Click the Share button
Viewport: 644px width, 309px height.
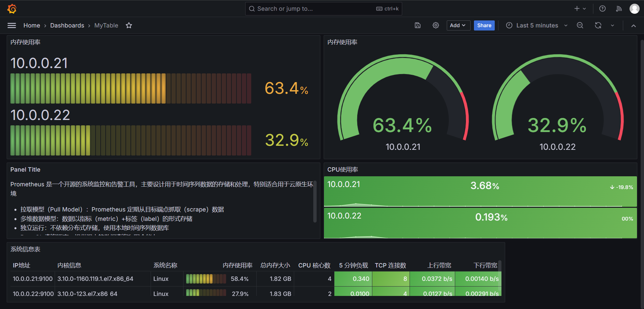(484, 25)
